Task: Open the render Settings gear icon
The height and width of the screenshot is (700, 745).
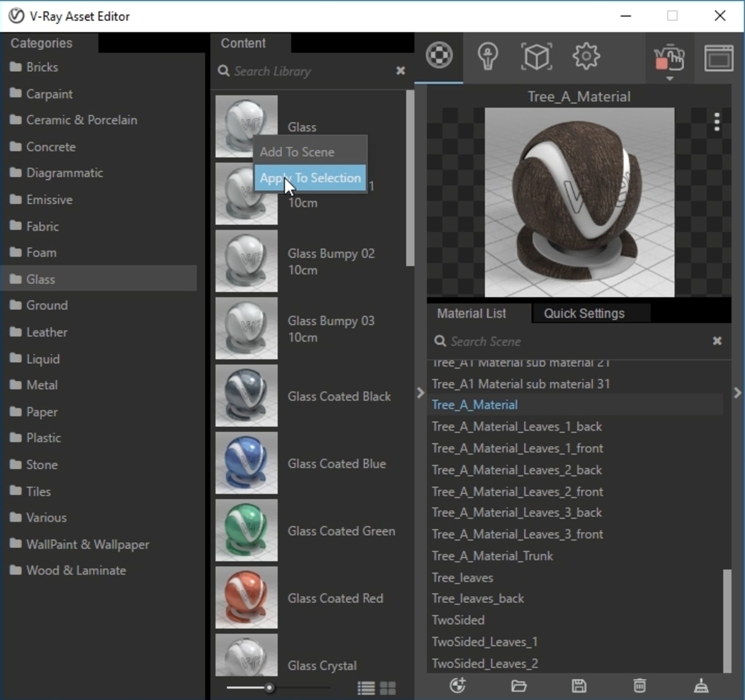Action: pyautogui.click(x=586, y=56)
